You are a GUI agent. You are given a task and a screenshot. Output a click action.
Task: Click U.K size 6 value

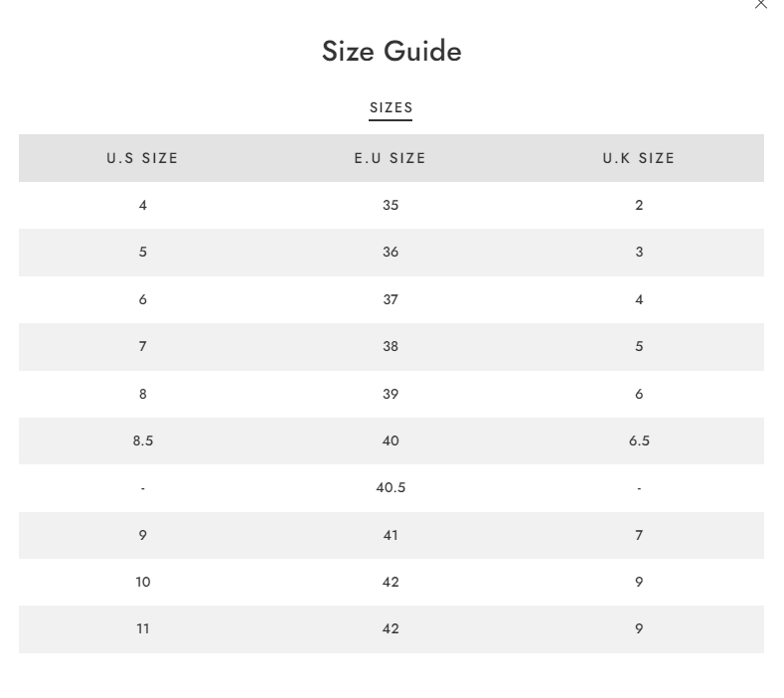click(x=639, y=395)
